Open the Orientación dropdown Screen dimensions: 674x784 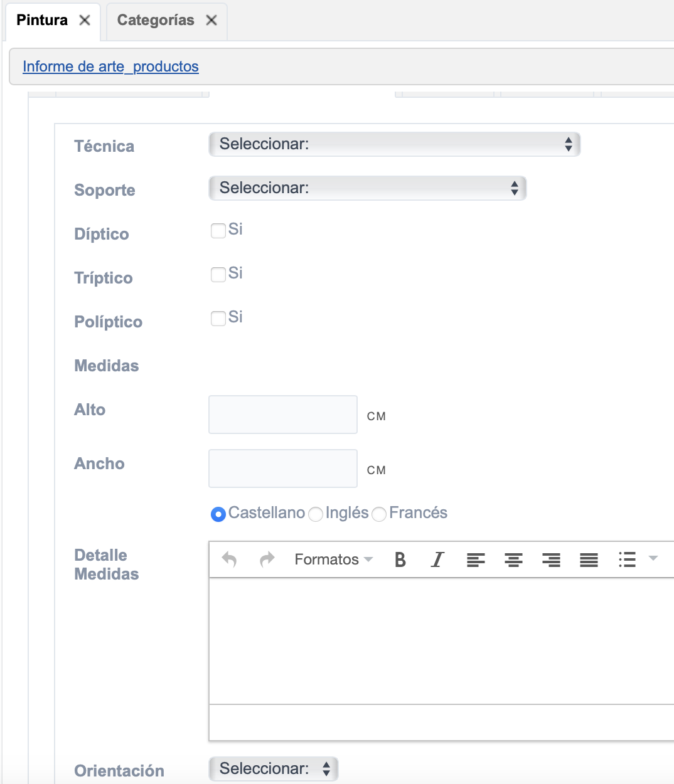273,769
